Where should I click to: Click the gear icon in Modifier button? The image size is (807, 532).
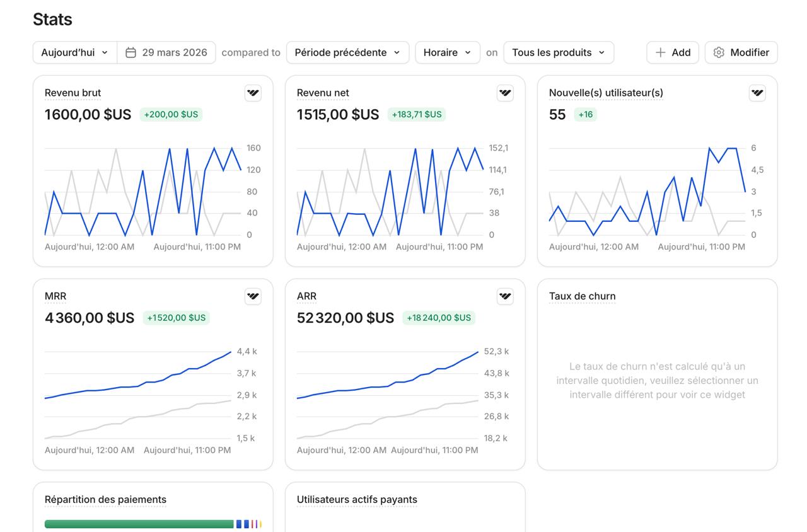click(x=719, y=53)
